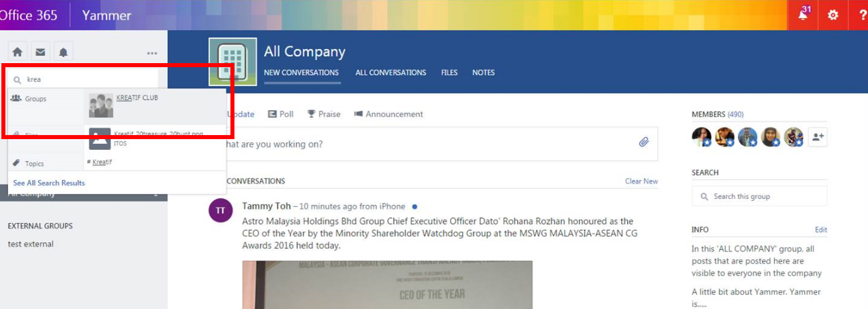Viewport: 868px width, 309px height.
Task: Click the red notification bell with 31
Action: [x=804, y=14]
